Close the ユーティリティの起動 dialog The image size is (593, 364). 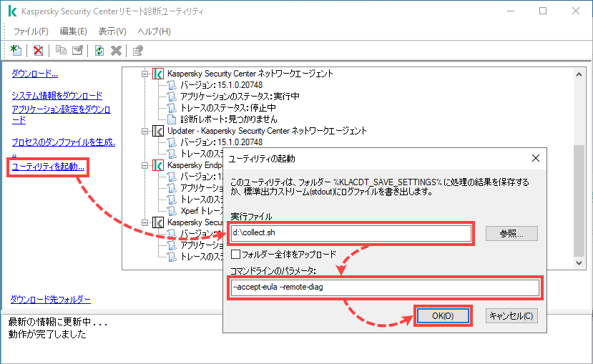click(536, 158)
